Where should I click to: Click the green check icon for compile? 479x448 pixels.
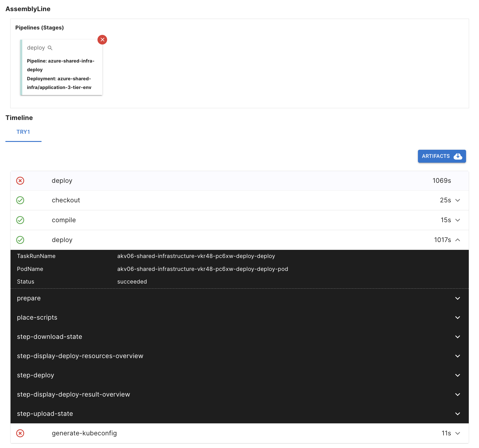[x=20, y=220]
